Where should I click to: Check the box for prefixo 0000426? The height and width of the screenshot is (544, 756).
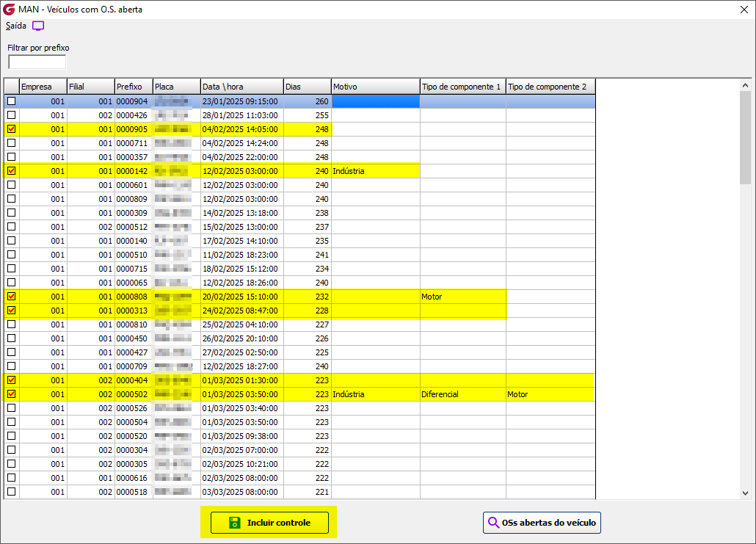click(x=12, y=115)
